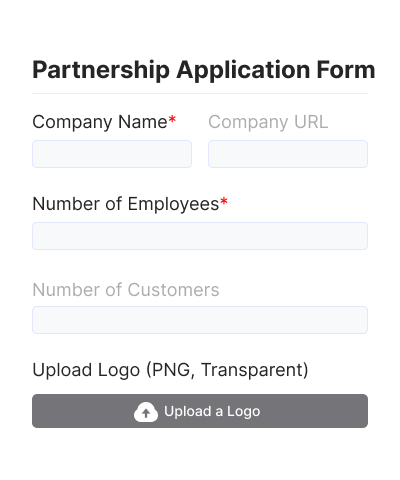Click the '(PNG, Transparent)' parenthetical text
The width and height of the screenshot is (400, 480).
[x=227, y=370]
